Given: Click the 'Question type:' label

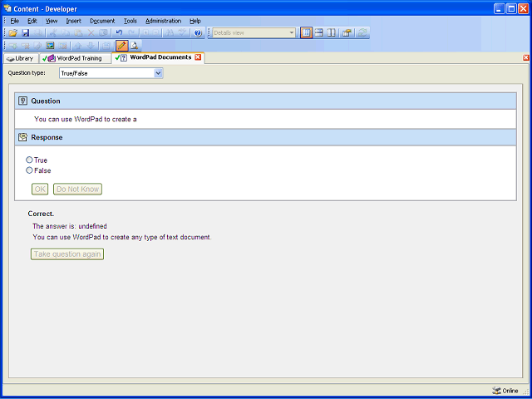Looking at the screenshot, I should point(27,72).
